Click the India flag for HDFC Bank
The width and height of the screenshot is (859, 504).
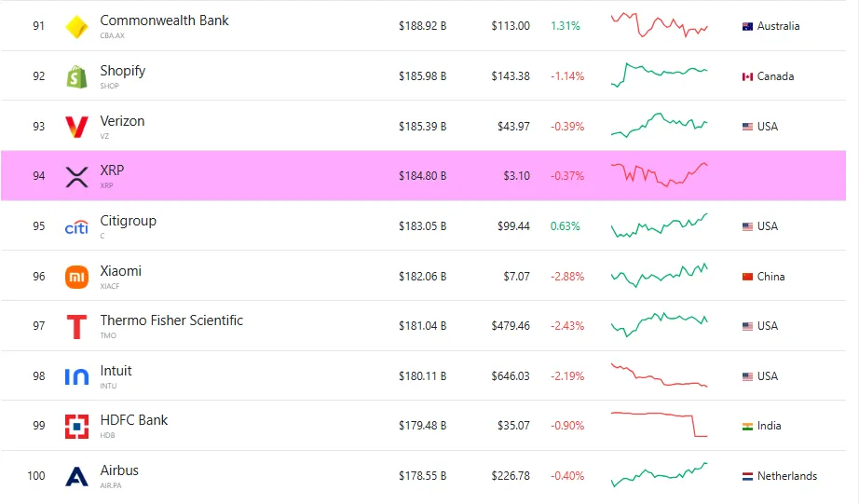[747, 426]
